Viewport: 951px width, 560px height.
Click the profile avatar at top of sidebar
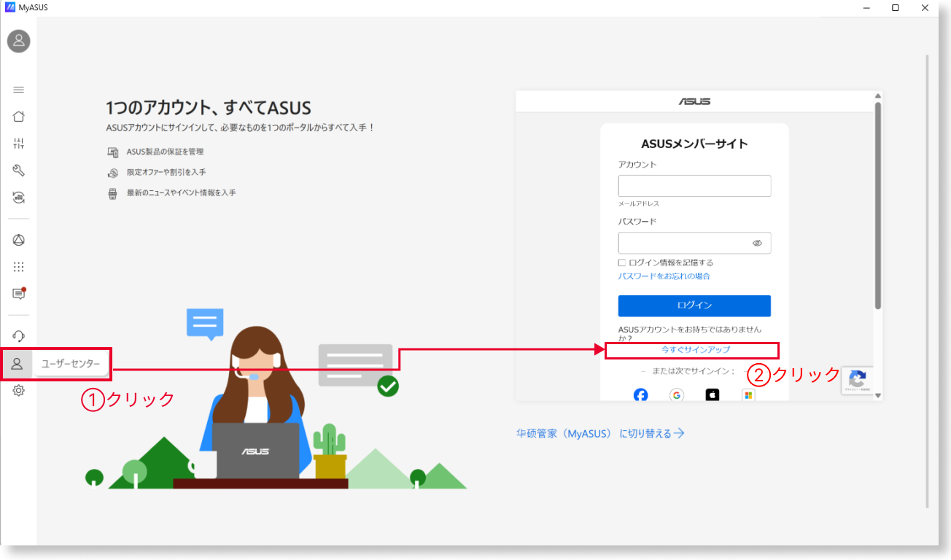point(19,41)
